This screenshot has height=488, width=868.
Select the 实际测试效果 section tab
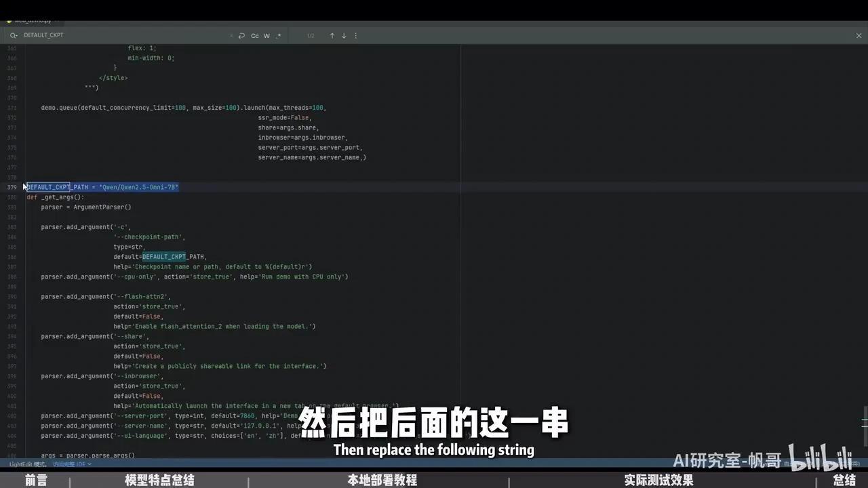tap(658, 480)
